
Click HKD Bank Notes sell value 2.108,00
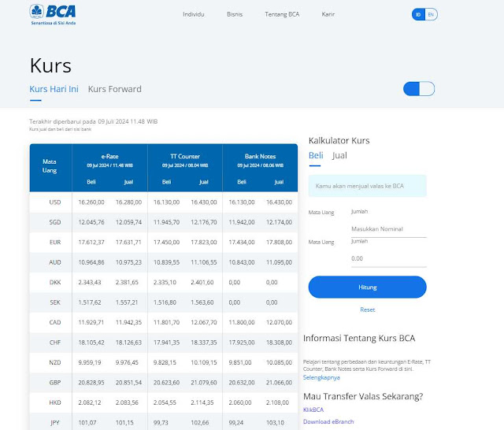point(277,402)
